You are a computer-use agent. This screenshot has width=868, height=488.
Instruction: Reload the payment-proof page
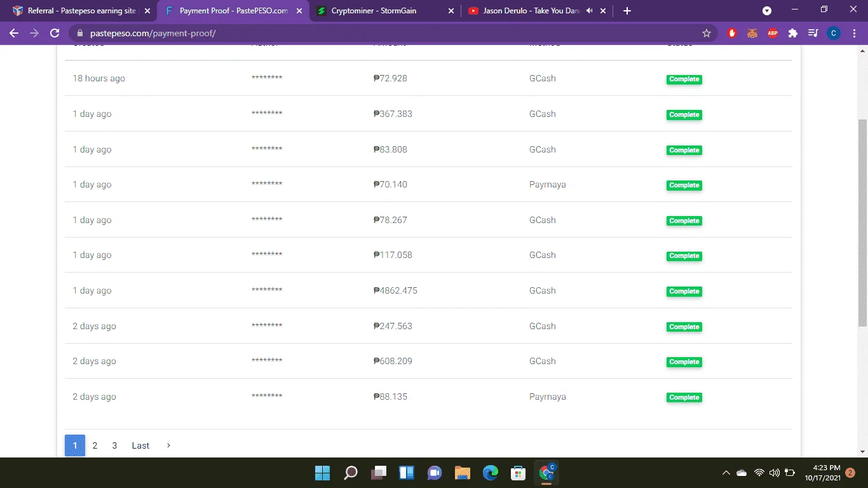(x=55, y=33)
